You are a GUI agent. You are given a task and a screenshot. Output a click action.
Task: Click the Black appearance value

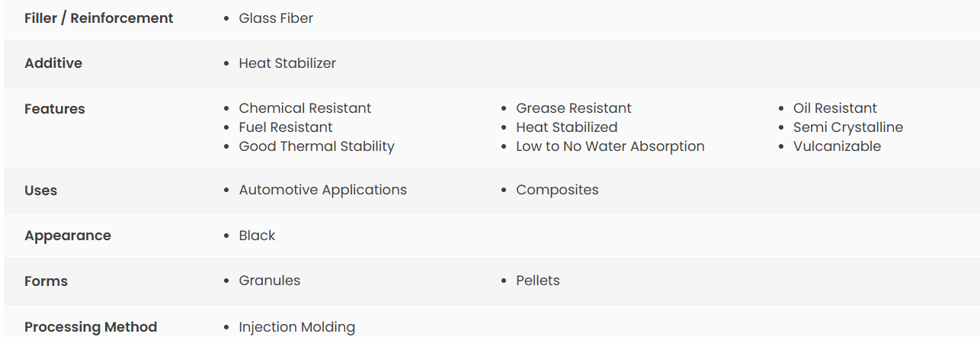[x=257, y=236]
